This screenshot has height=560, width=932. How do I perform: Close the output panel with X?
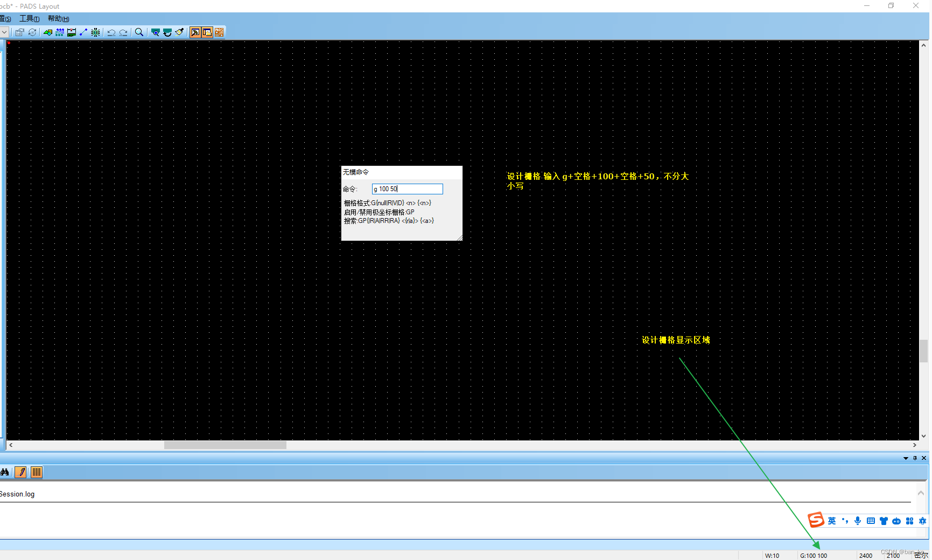(x=924, y=458)
